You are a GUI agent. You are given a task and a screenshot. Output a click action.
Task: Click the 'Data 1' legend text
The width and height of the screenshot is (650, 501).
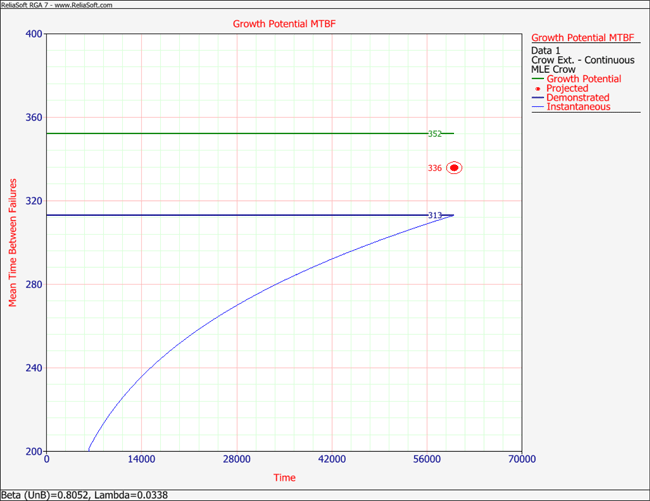(546, 51)
